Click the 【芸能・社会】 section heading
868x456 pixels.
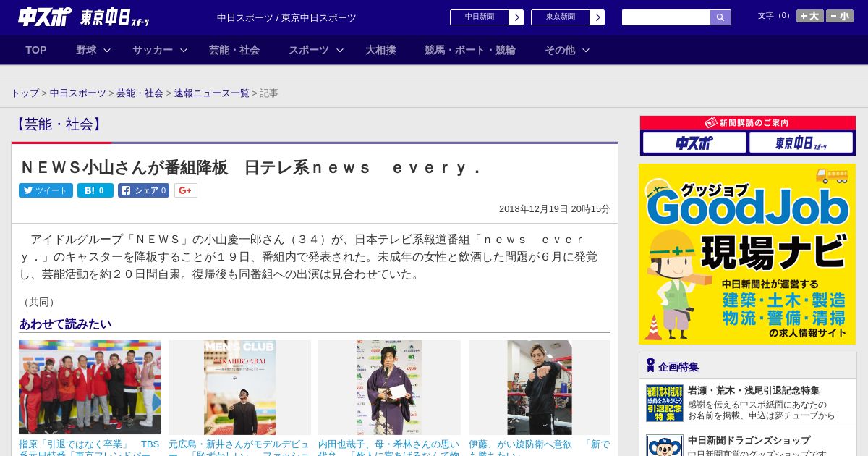click(59, 124)
